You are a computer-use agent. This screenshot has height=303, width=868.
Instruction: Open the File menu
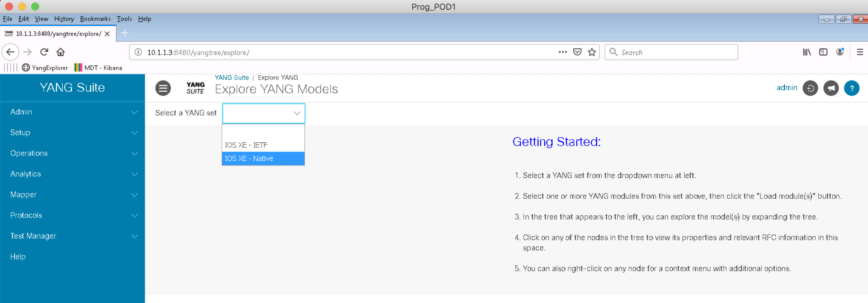pyautogui.click(x=7, y=19)
